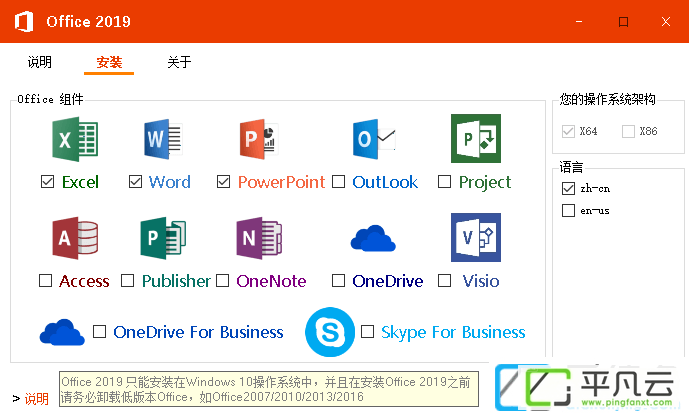
Task: Tick the Access checkbox
Action: pyautogui.click(x=46, y=280)
